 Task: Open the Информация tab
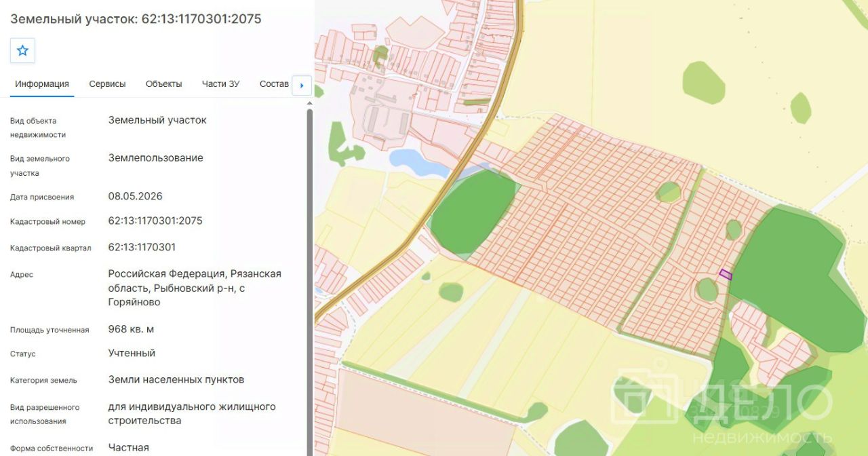pyautogui.click(x=42, y=84)
